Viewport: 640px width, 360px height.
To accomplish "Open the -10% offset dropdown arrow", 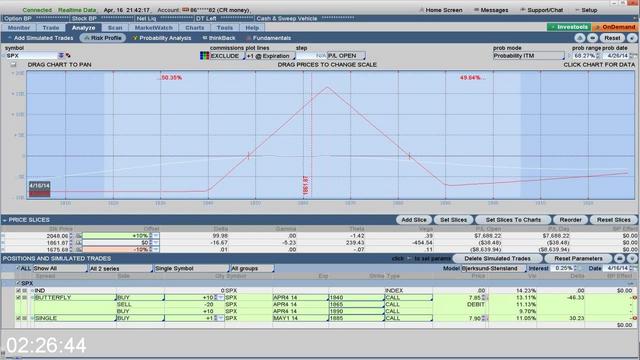I will pyautogui.click(x=156, y=249).
